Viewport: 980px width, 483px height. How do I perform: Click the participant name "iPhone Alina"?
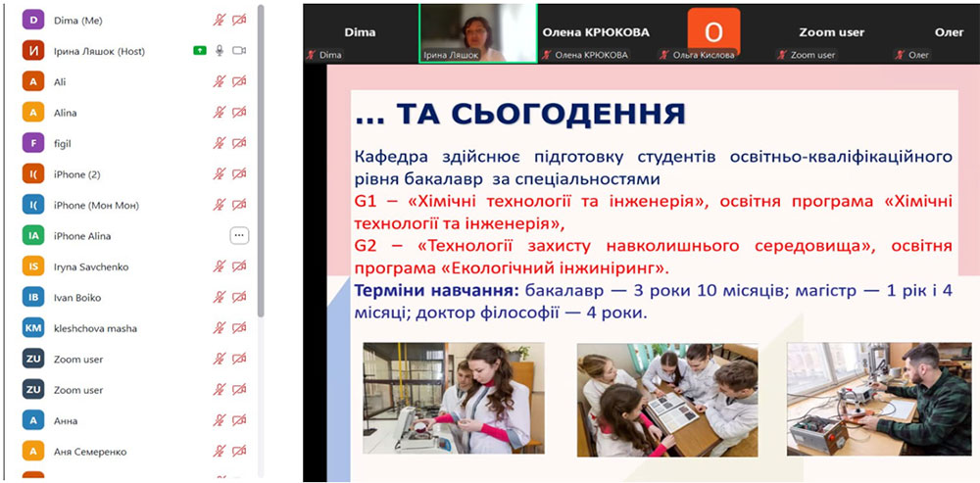click(x=82, y=236)
